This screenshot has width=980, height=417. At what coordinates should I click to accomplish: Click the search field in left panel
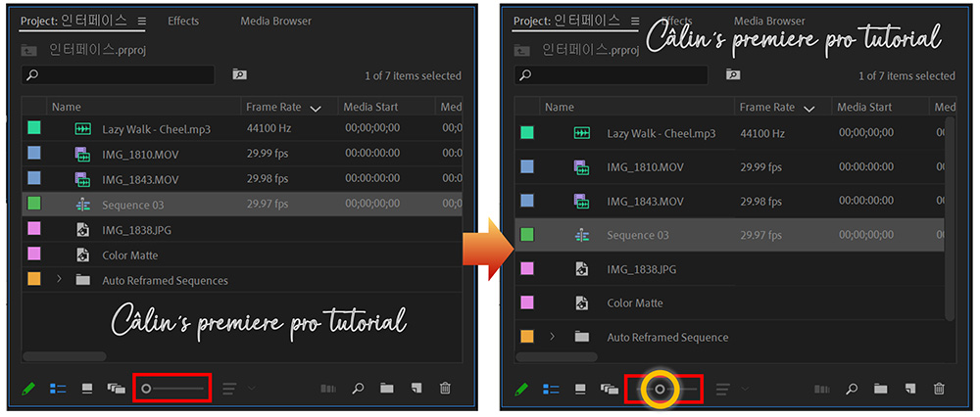click(118, 75)
